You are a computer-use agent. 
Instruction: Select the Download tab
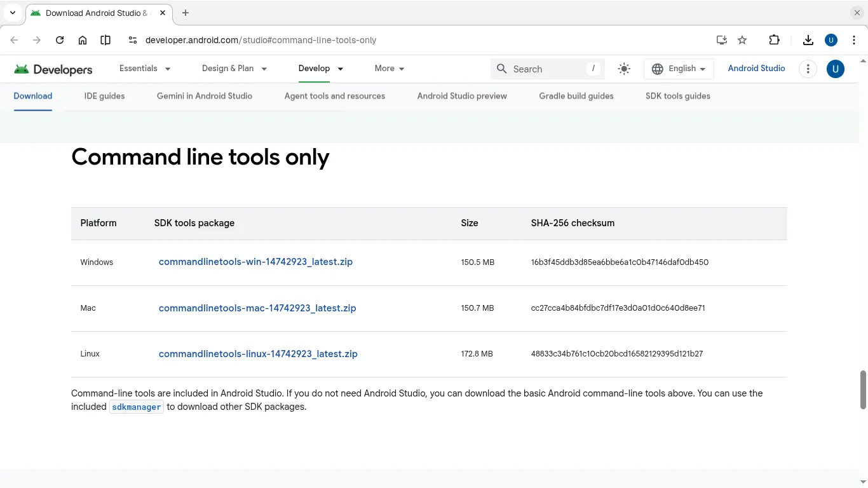pos(33,96)
